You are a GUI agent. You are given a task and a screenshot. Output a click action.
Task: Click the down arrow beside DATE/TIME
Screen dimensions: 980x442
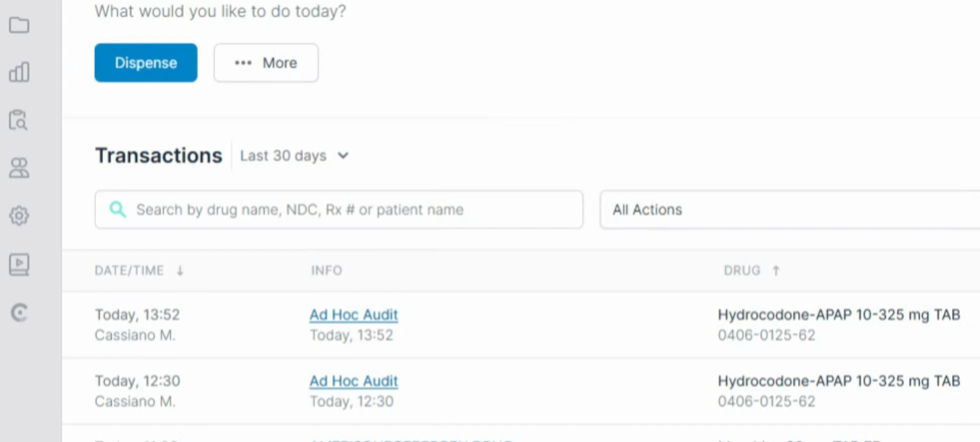180,271
